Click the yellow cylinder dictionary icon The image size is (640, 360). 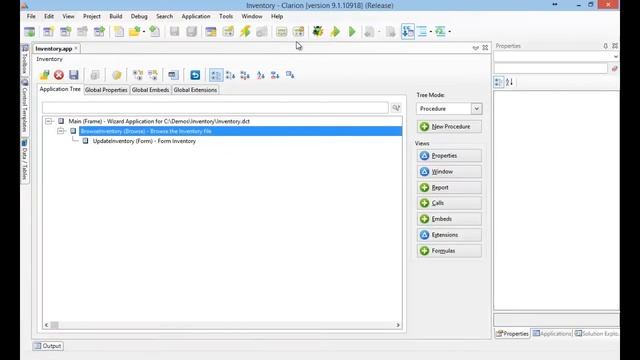tap(117, 75)
